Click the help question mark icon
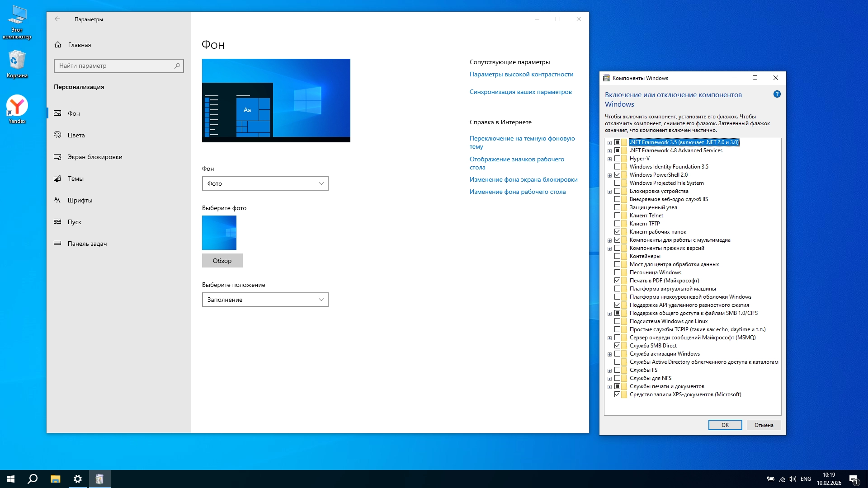This screenshot has height=488, width=868. pos(777,94)
